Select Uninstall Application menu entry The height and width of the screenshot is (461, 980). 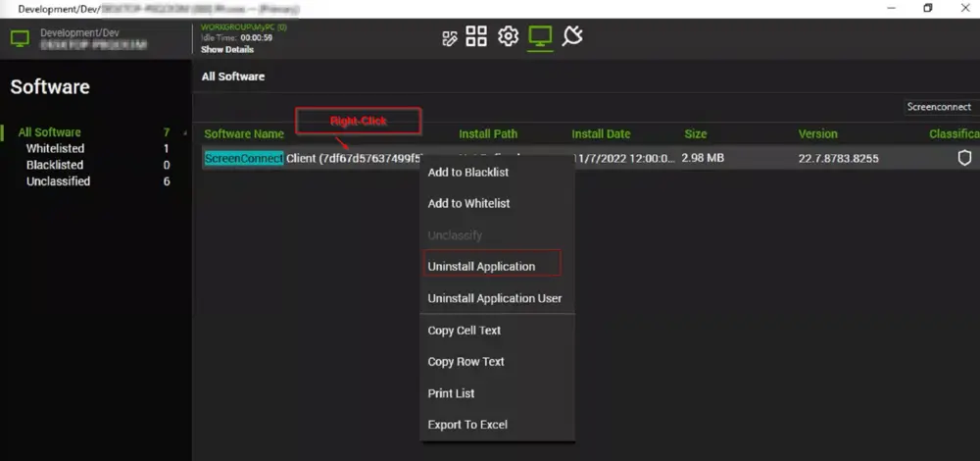point(481,267)
